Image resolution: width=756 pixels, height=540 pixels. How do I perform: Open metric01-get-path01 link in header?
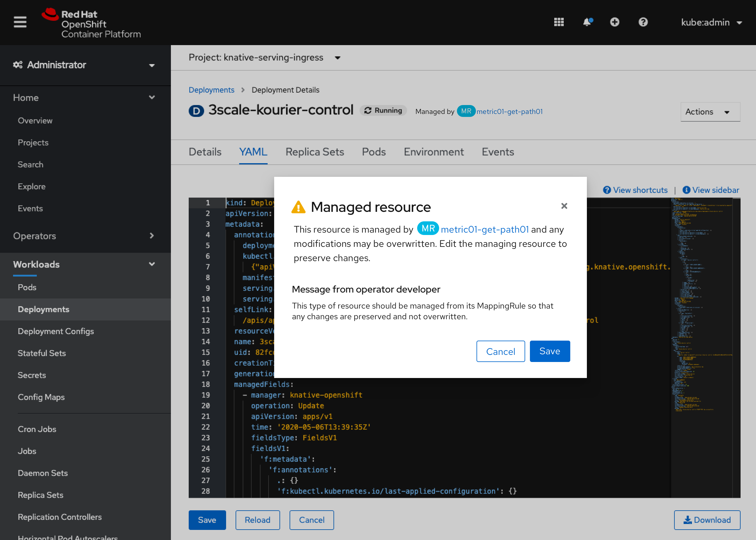[x=509, y=111]
